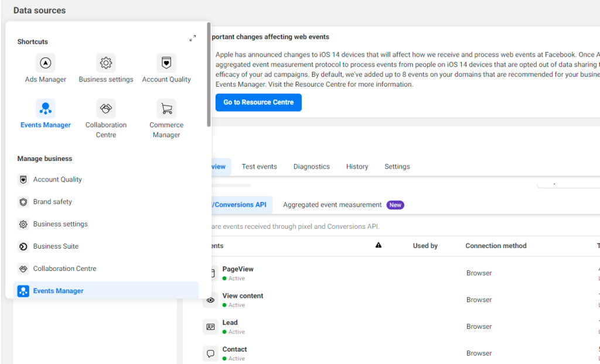
Task: Click the Contact event speech bubble icon
Action: (x=210, y=353)
